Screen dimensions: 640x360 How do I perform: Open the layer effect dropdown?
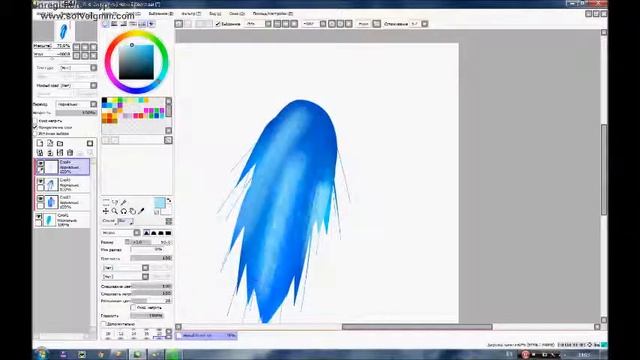(93, 86)
